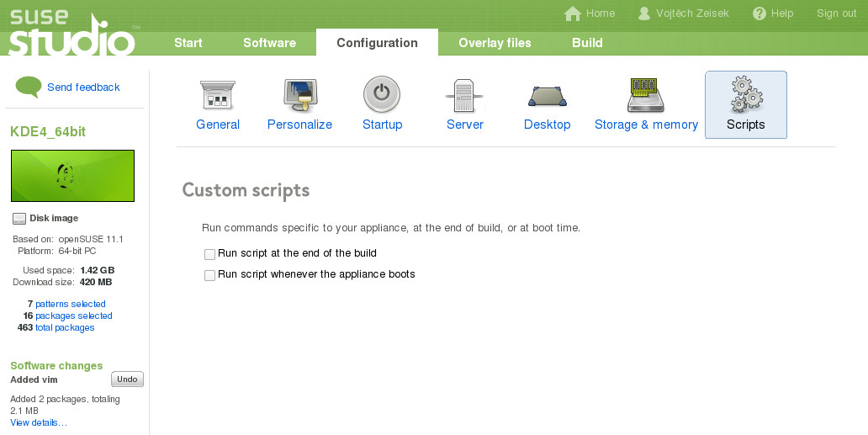Screen dimensions: 868x435
Task: Open the Server tower icon
Action: 464,96
